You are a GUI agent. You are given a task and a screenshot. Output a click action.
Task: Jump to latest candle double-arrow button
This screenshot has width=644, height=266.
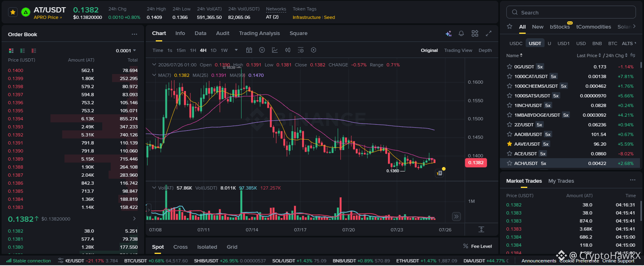point(456,217)
